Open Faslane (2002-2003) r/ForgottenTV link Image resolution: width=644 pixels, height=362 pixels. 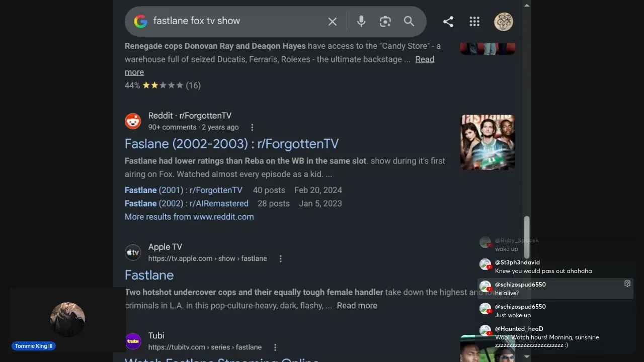[231, 144]
